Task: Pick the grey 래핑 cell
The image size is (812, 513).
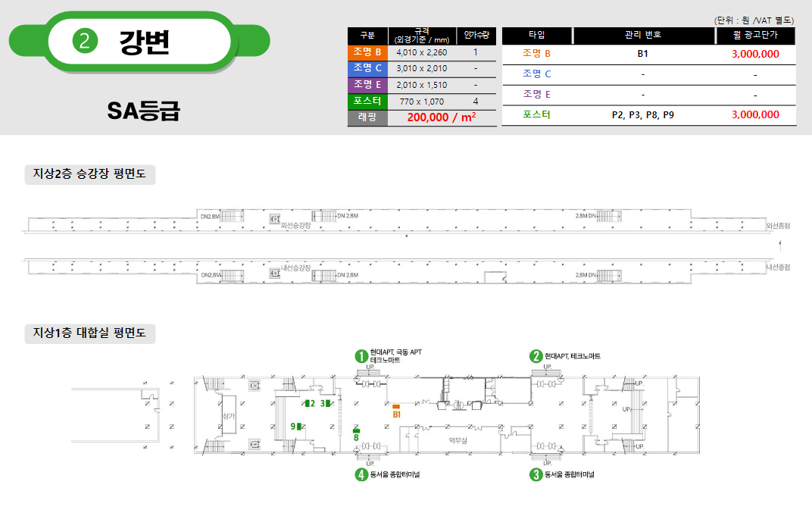Action: [367, 117]
